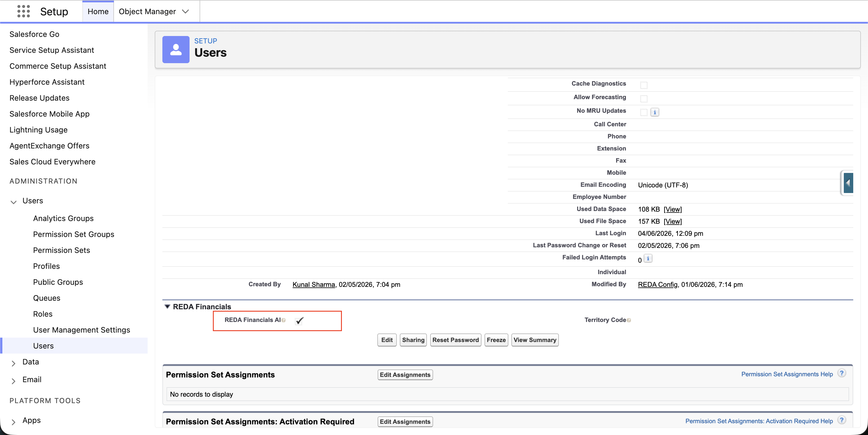Click question mark icon for Permission Set Assignments Help

[841, 373]
